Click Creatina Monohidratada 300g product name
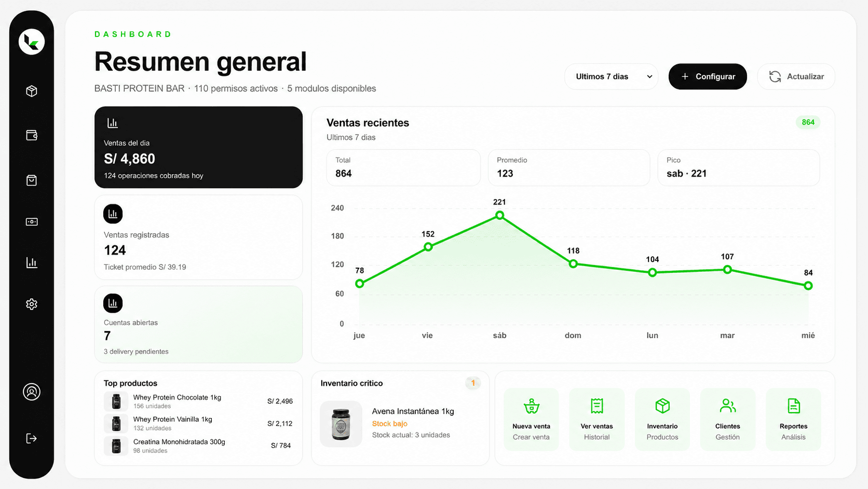Image resolution: width=868 pixels, height=489 pixels. (179, 442)
